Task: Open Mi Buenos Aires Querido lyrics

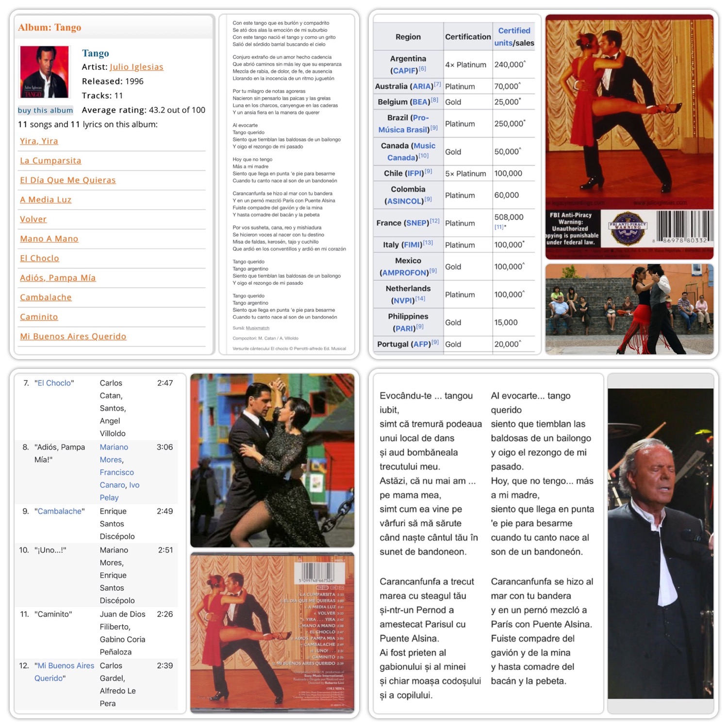Action: point(73,336)
